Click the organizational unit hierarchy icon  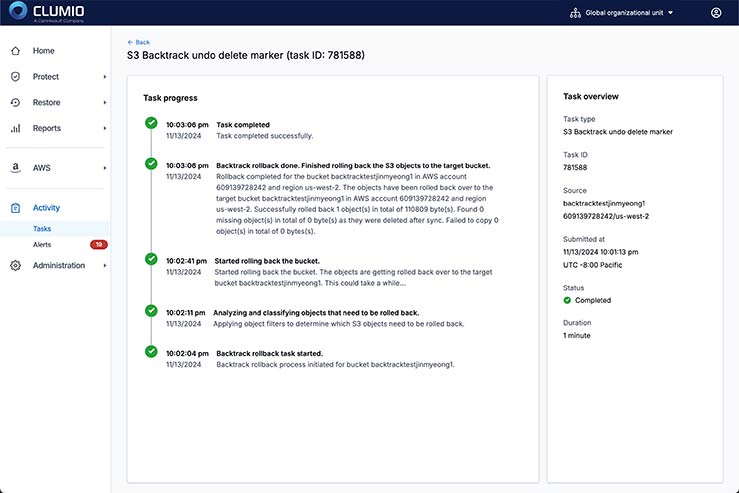tap(574, 13)
